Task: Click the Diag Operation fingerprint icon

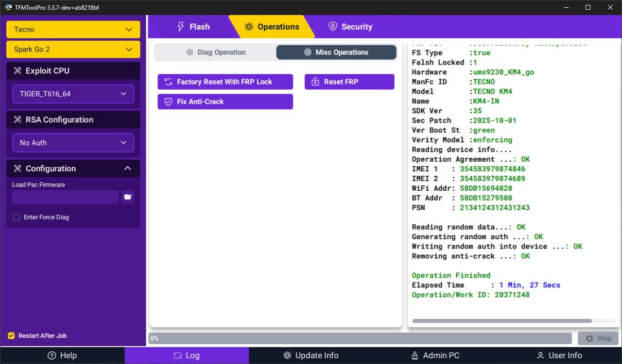Action: click(x=190, y=52)
